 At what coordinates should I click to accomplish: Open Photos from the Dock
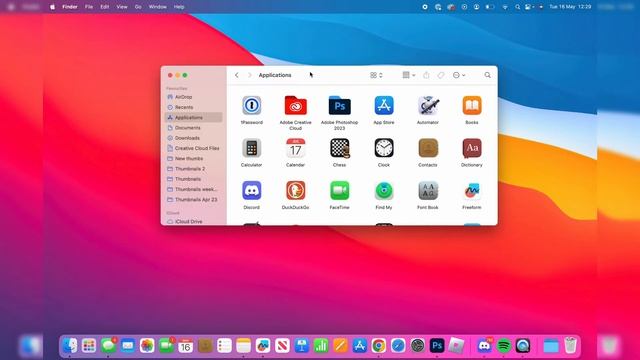[x=147, y=346]
